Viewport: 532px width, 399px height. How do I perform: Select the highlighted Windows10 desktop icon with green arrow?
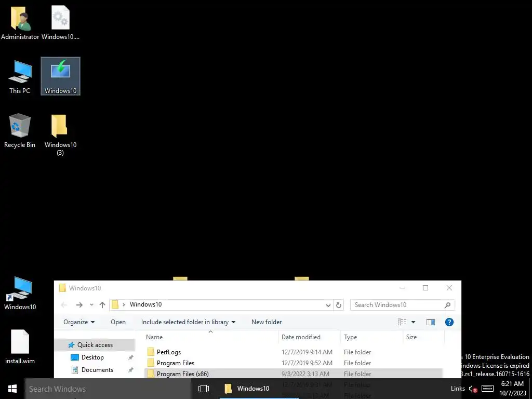pos(60,76)
